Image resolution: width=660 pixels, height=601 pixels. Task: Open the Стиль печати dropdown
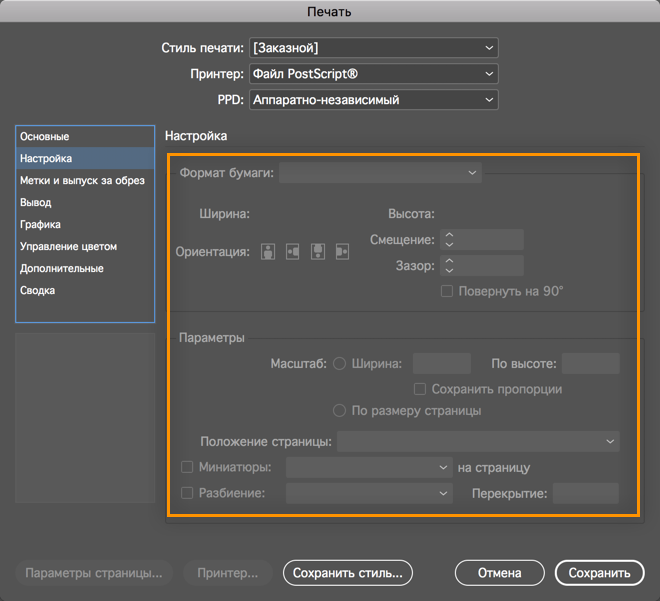click(x=373, y=48)
